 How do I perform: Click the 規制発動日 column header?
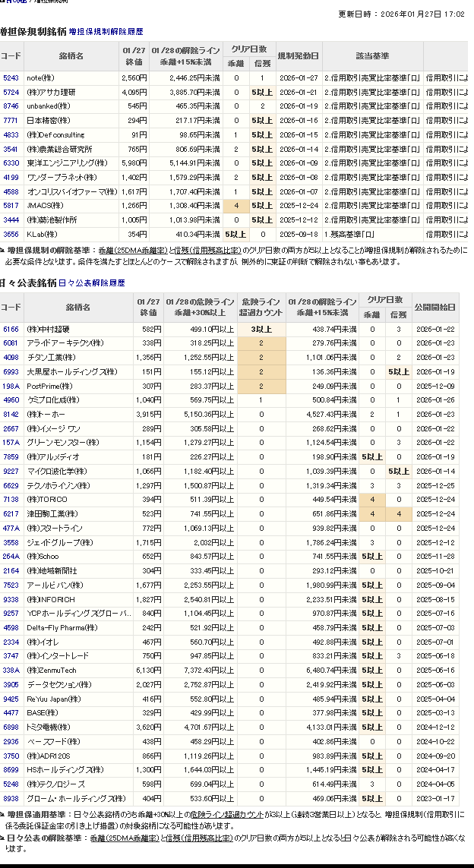click(299, 56)
